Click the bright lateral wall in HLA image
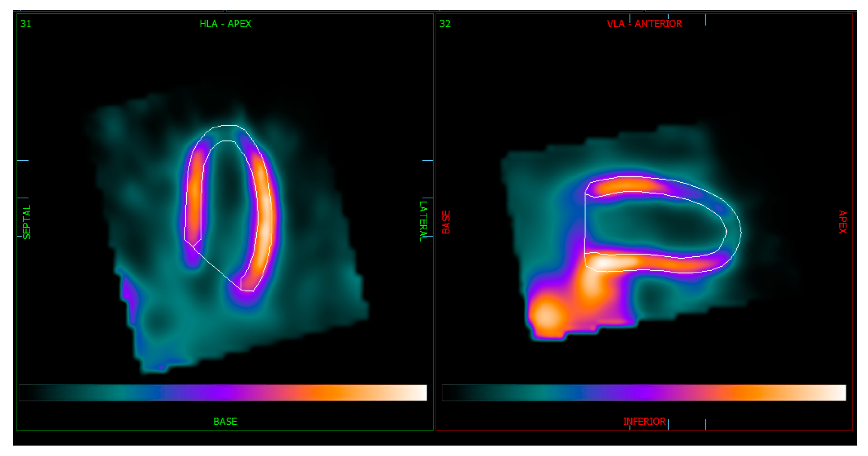The image size is (868, 456). (x=265, y=223)
